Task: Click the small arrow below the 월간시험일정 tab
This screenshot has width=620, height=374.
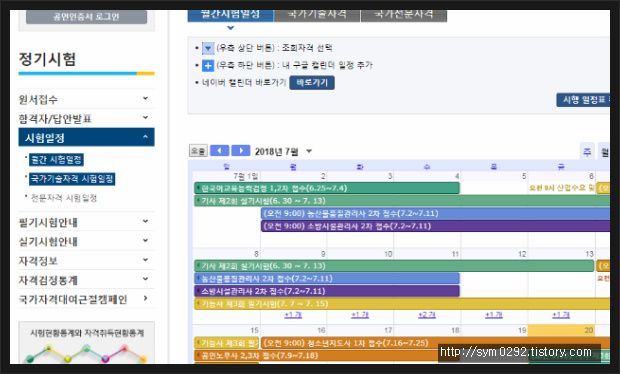Action: click(x=231, y=28)
